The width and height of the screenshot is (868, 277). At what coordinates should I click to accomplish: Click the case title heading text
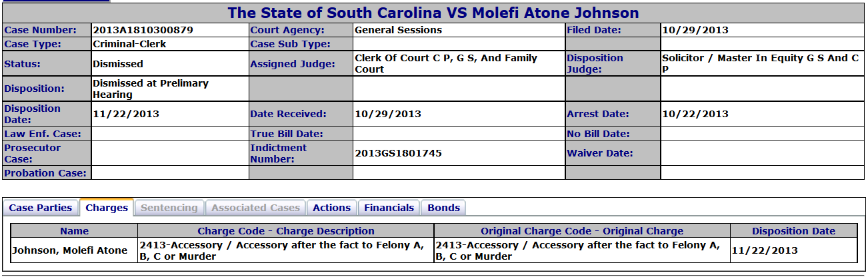click(433, 13)
